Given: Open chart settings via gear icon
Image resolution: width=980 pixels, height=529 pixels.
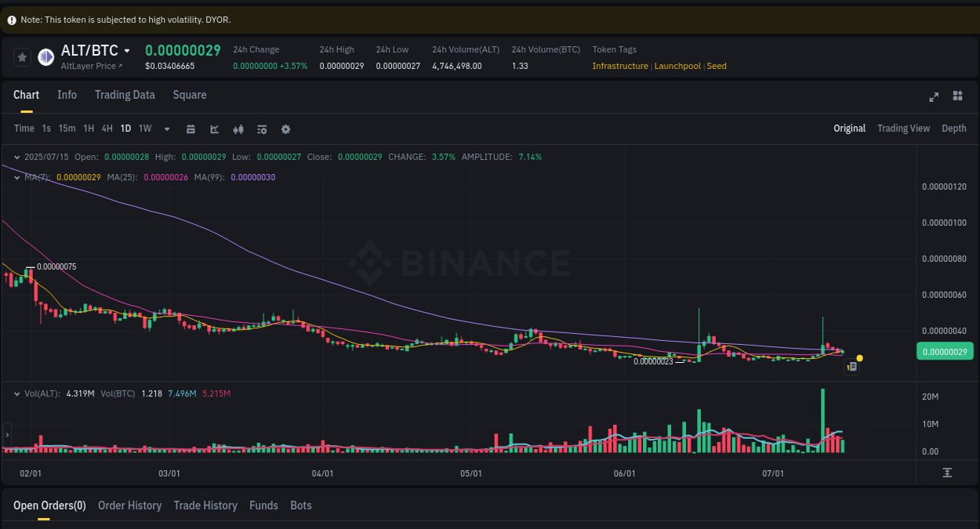Looking at the screenshot, I should 285,129.
